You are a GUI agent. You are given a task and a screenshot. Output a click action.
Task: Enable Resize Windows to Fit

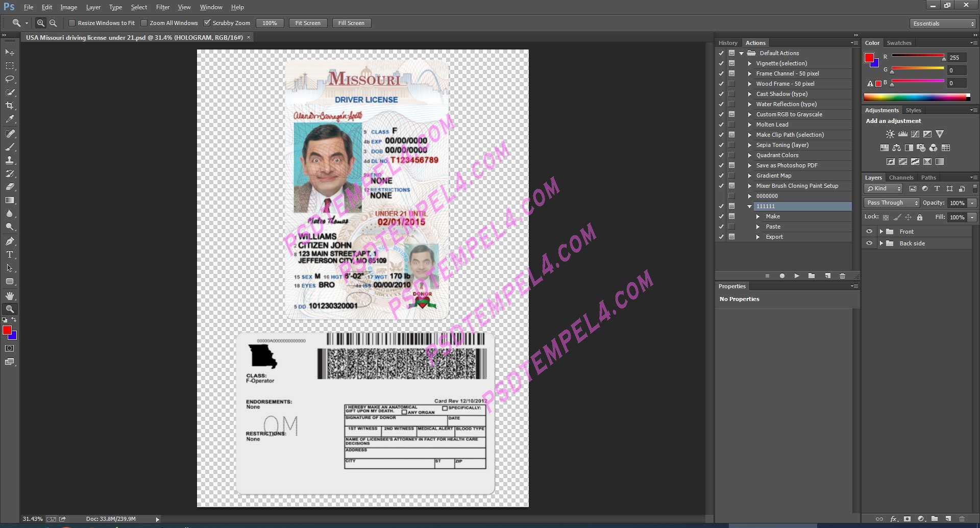coord(72,23)
